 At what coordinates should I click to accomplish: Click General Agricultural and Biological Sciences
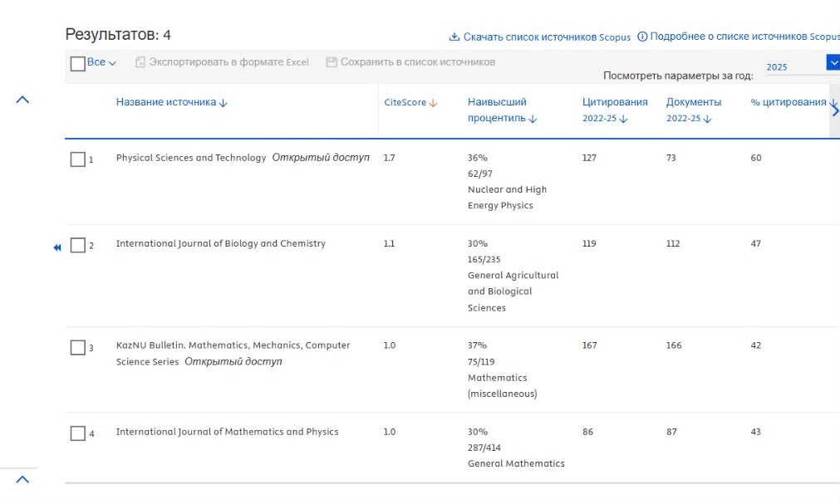[x=513, y=291]
